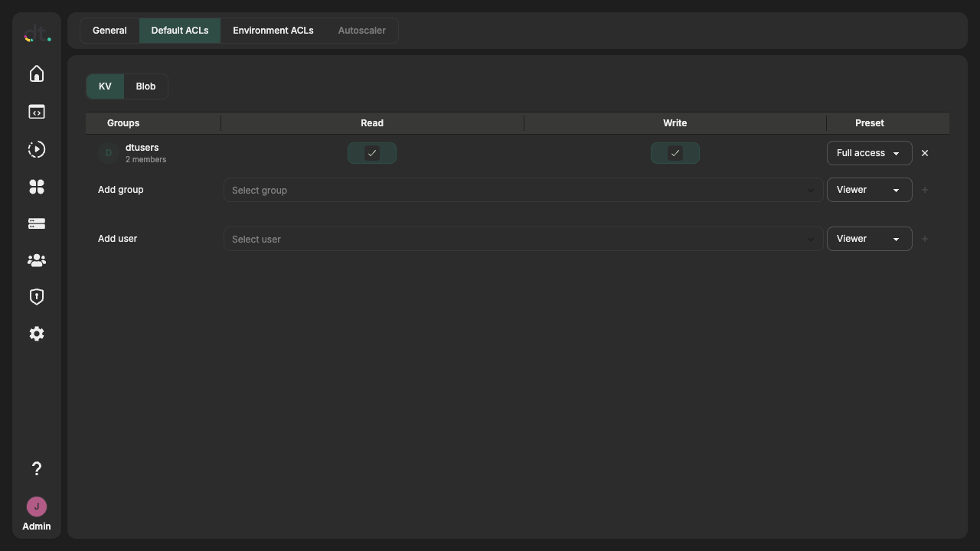
Task: Uncheck Read permission for dtusers
Action: (372, 153)
